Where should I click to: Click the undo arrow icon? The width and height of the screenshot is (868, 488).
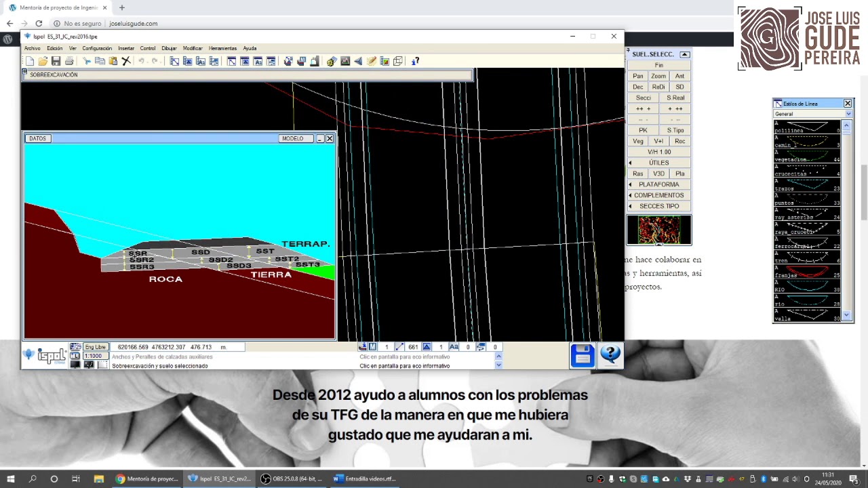click(142, 61)
